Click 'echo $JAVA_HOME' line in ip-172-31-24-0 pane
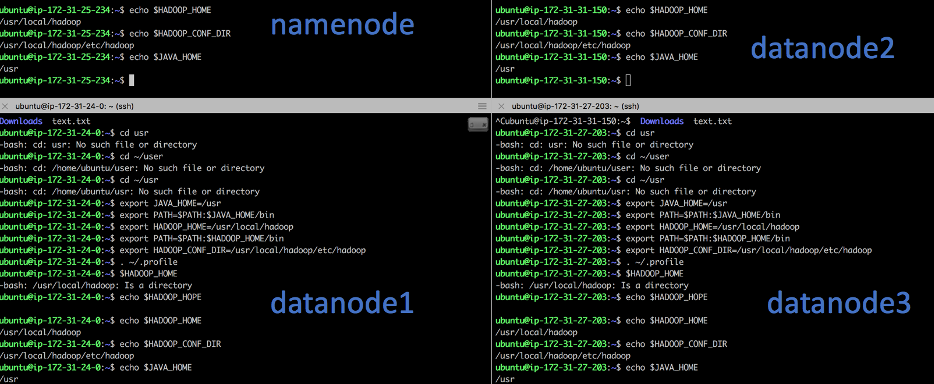934x384 pixels. [x=155, y=368]
